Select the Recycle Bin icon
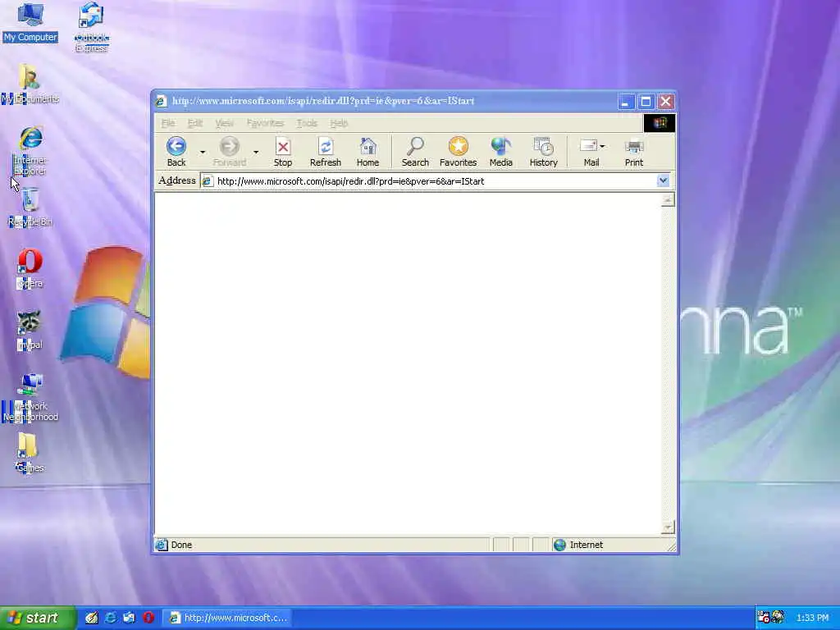840x630 pixels. 30,208
